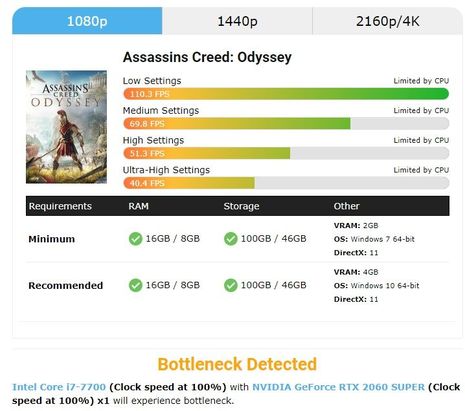Switch to the 1080p resolution tab
The width and height of the screenshot is (465, 411).
87,21
